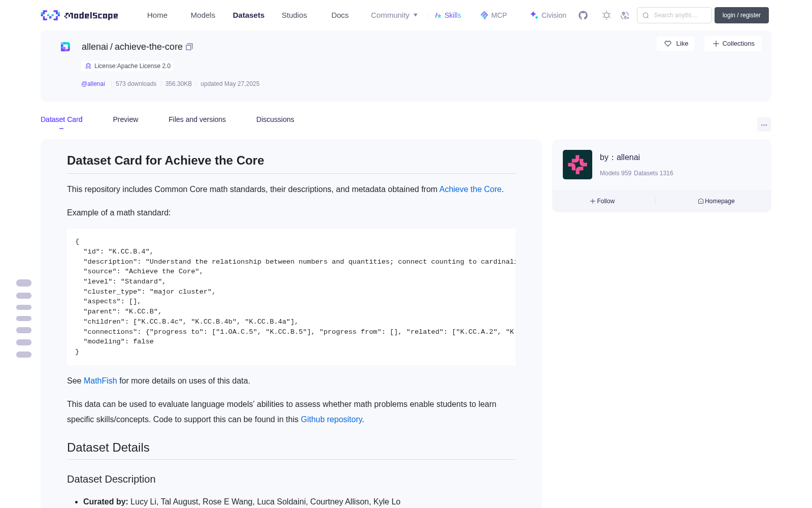Click the code line beginning "children"
Image resolution: width=812 pixels, height=508 pixels.
(x=191, y=322)
